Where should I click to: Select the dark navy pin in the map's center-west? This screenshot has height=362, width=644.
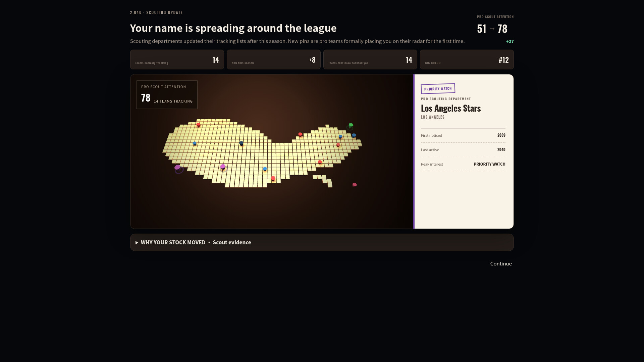tap(241, 143)
